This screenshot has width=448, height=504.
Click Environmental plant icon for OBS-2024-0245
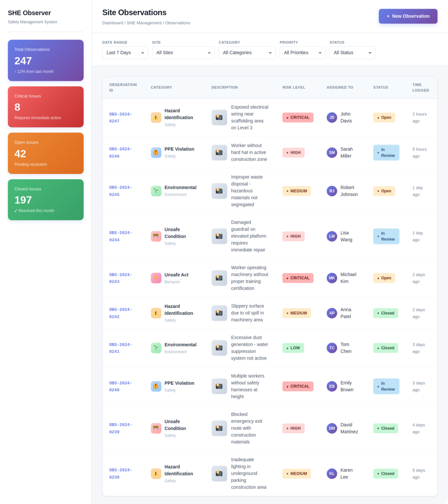pyautogui.click(x=156, y=191)
